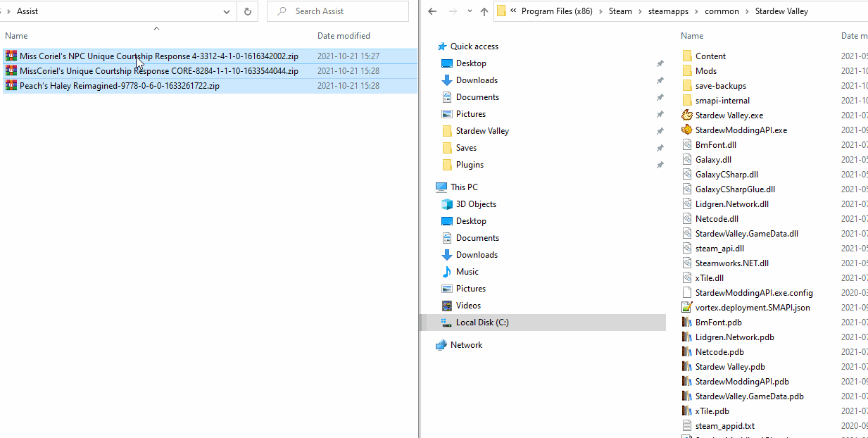Select the Galaxy.dll file
This screenshot has width=868, height=438.
click(x=713, y=160)
